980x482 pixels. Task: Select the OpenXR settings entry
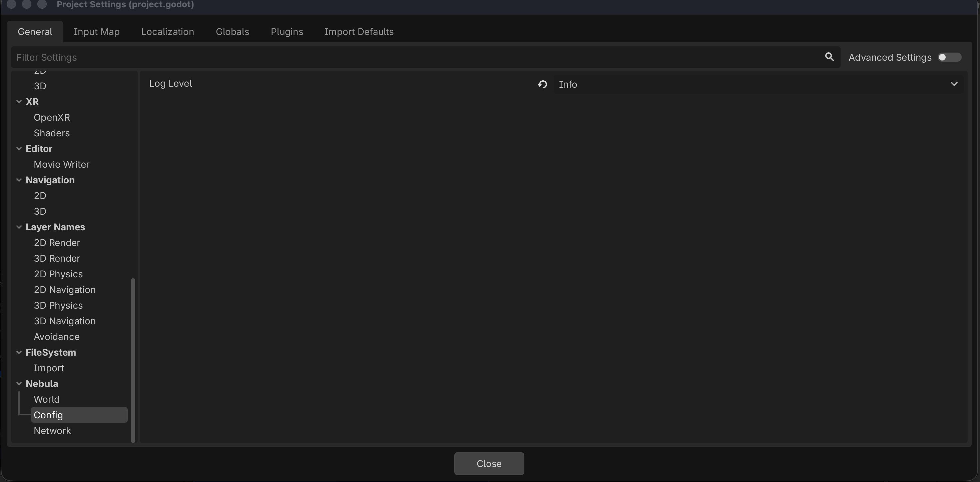pos(52,117)
